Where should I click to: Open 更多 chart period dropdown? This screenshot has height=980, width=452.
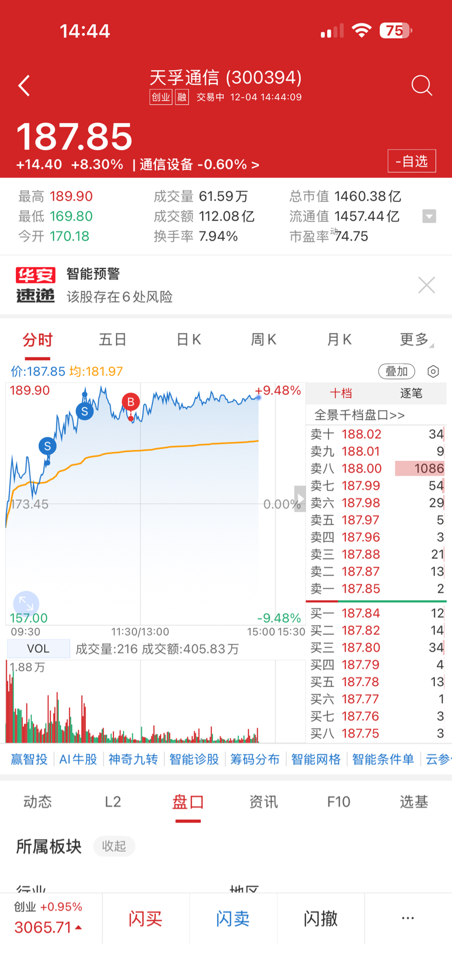(x=416, y=340)
